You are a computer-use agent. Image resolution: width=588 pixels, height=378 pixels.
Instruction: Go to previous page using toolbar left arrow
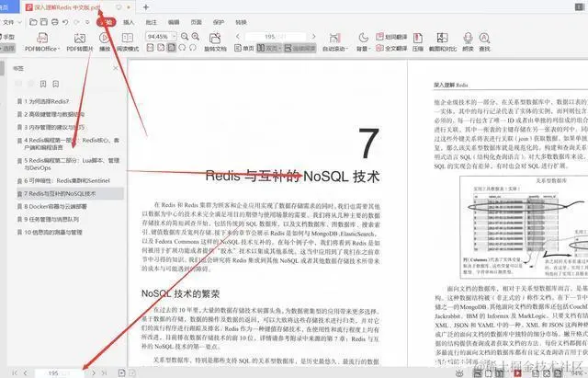[x=238, y=37]
